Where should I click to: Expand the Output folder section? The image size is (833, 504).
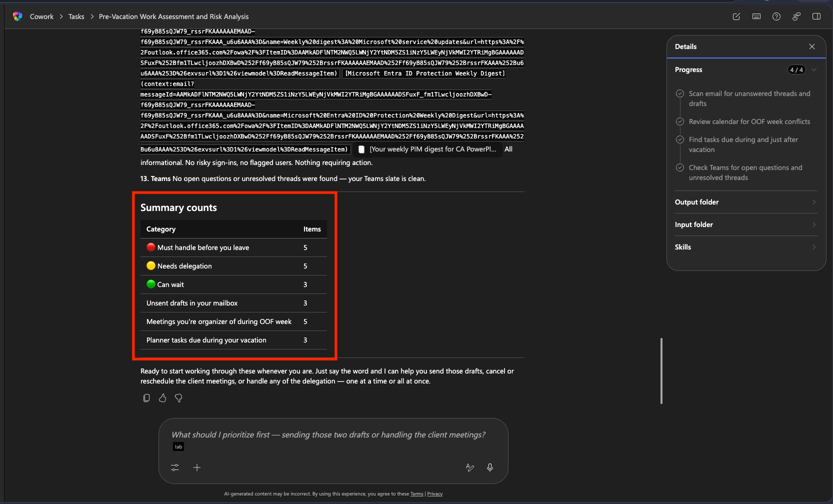813,202
